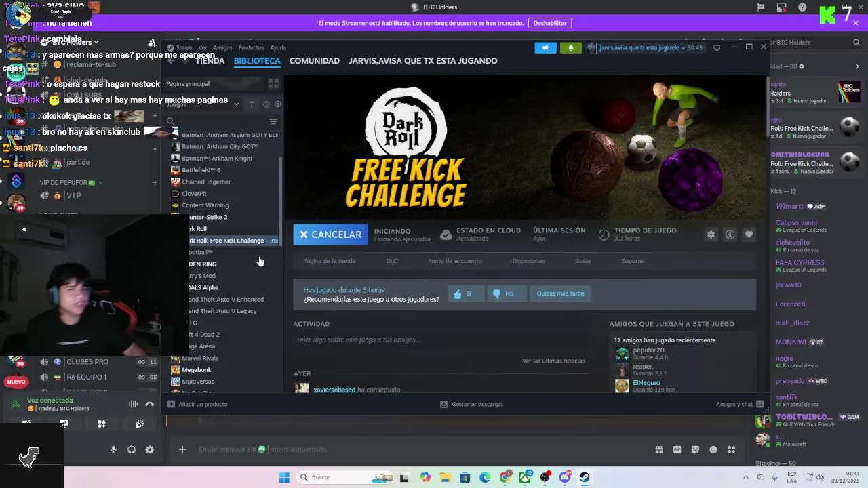Open Steam notifications bell icon
Image resolution: width=868 pixels, height=488 pixels.
pyautogui.click(x=570, y=47)
